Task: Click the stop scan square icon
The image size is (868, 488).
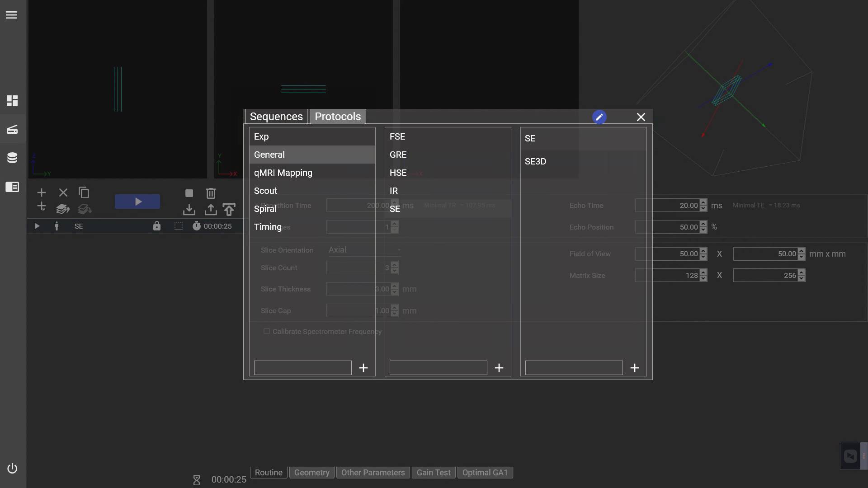Action: coord(189,193)
